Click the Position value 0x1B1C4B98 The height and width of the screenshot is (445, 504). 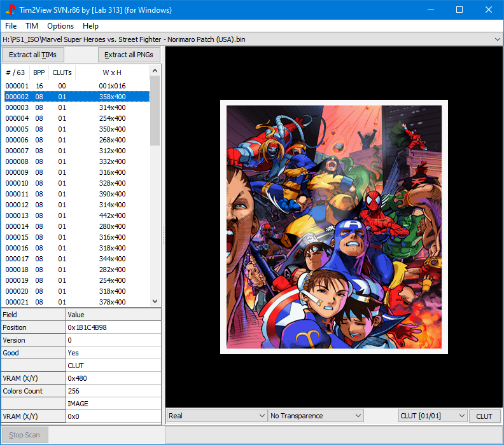113,327
